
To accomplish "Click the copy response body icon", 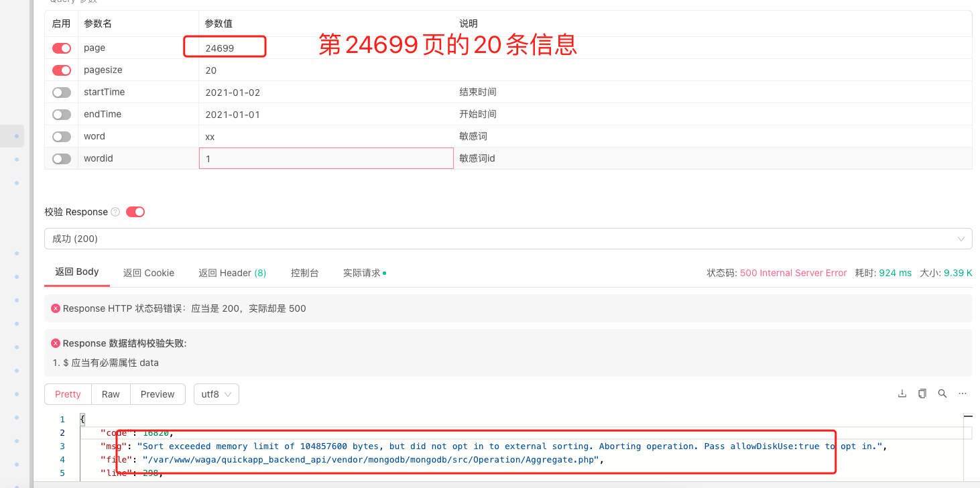I will point(922,393).
